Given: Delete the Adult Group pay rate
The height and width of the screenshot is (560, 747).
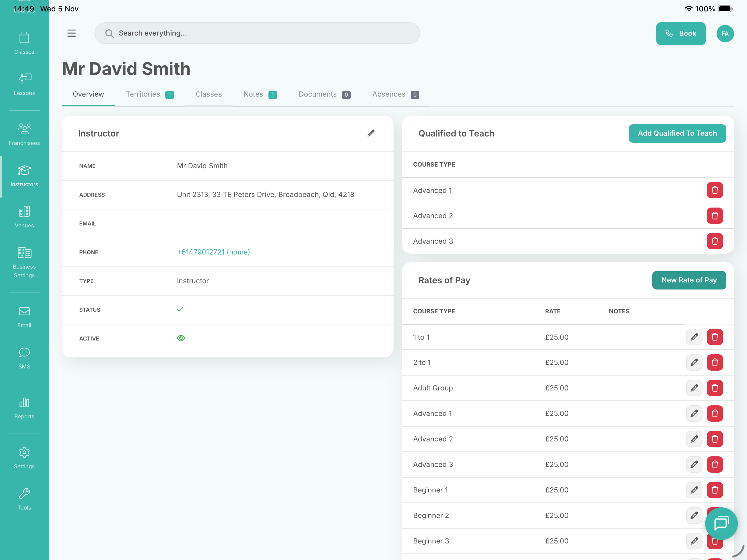Looking at the screenshot, I should point(715,388).
